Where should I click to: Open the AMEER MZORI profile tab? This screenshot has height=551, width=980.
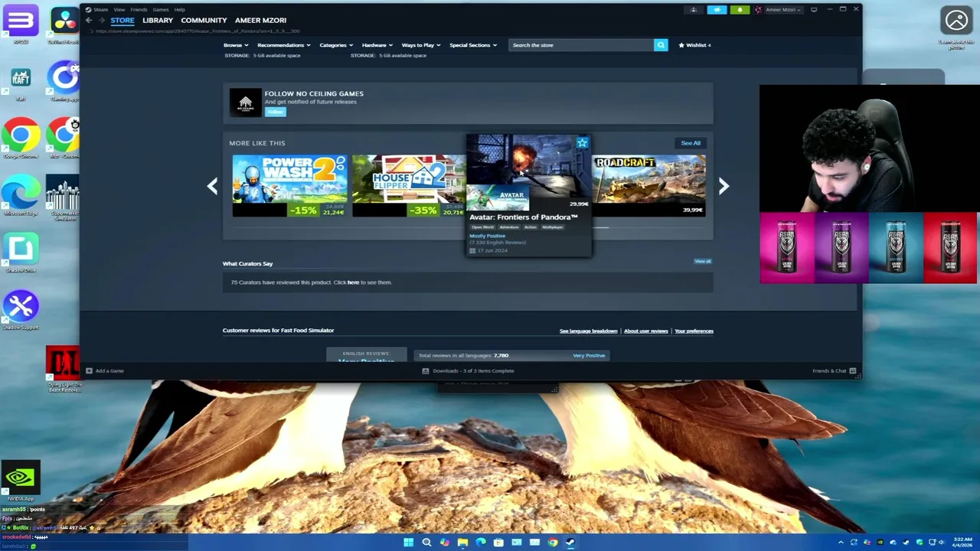[260, 21]
